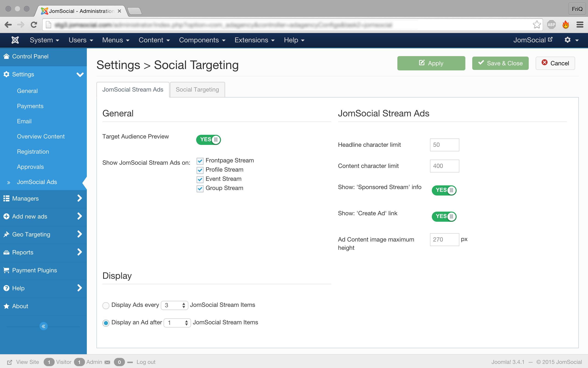Collapse the Settings section chevron
The height and width of the screenshot is (368, 588).
point(80,75)
